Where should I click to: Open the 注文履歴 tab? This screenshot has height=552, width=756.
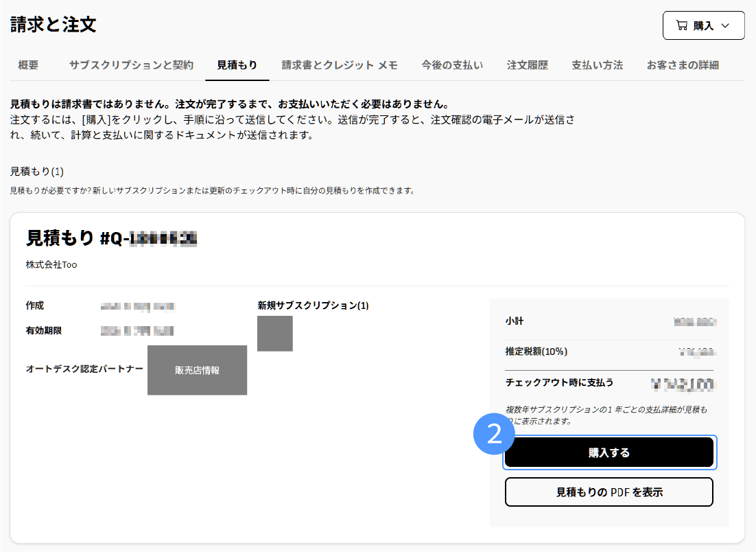[528, 65]
